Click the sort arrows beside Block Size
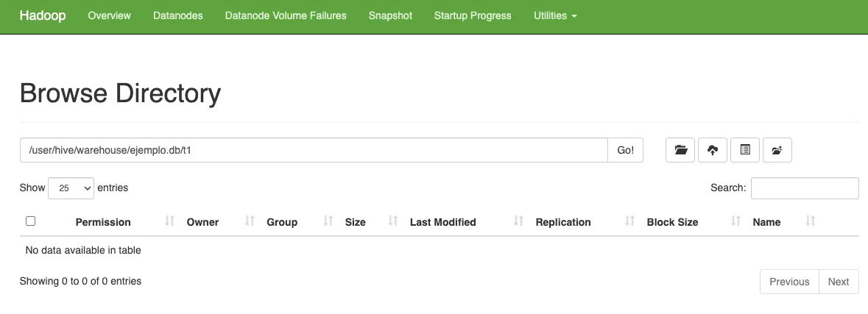The width and height of the screenshot is (868, 314). click(735, 221)
